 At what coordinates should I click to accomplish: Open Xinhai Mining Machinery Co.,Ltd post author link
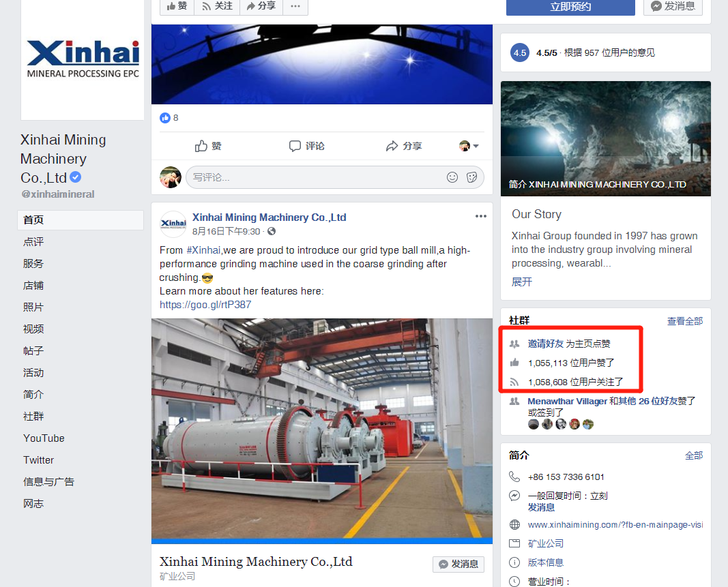click(x=270, y=217)
